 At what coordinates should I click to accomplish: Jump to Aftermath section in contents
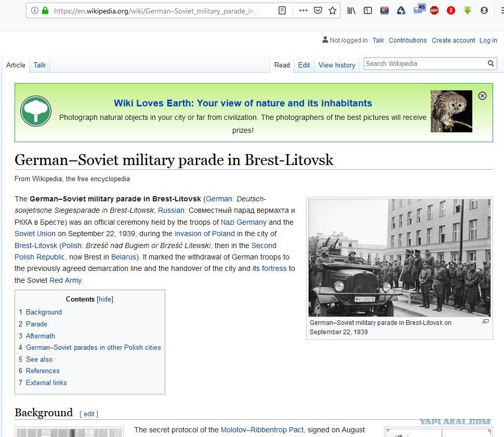(40, 336)
